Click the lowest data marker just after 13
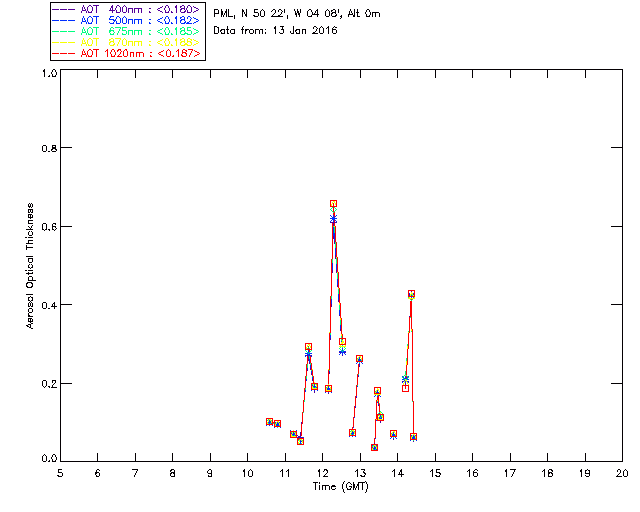640x512 pixels. coord(374,447)
